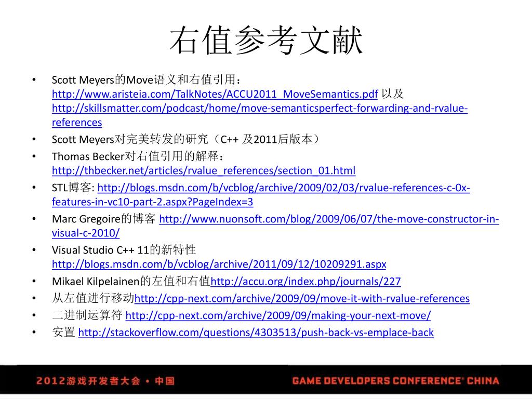Image resolution: width=532 pixels, height=399 pixels.
Task: Click the slide title 右值参考文献
Action: click(267, 41)
